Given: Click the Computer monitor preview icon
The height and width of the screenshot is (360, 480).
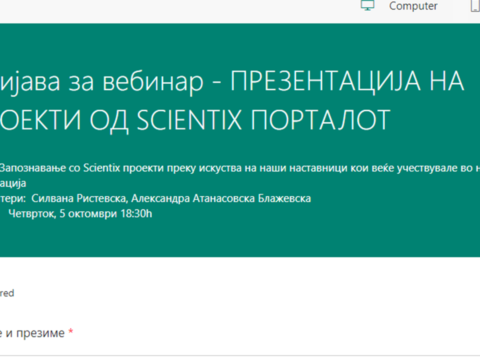Looking at the screenshot, I should [x=368, y=6].
